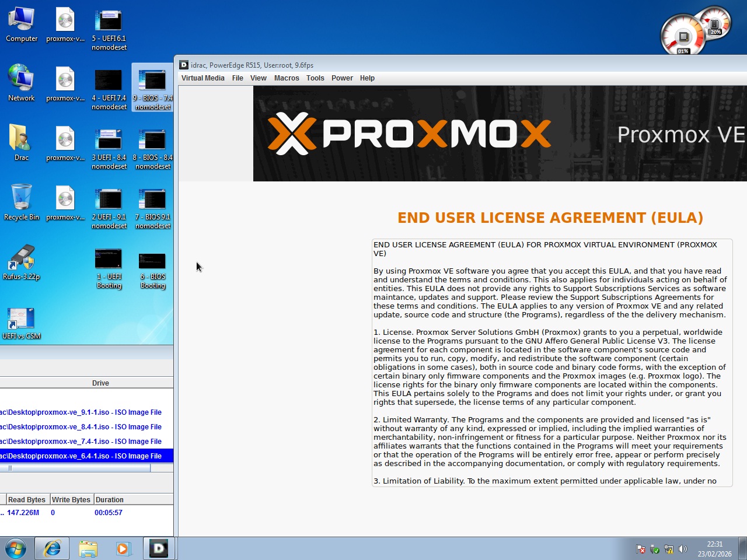Open the Network desktop icon

click(x=22, y=83)
